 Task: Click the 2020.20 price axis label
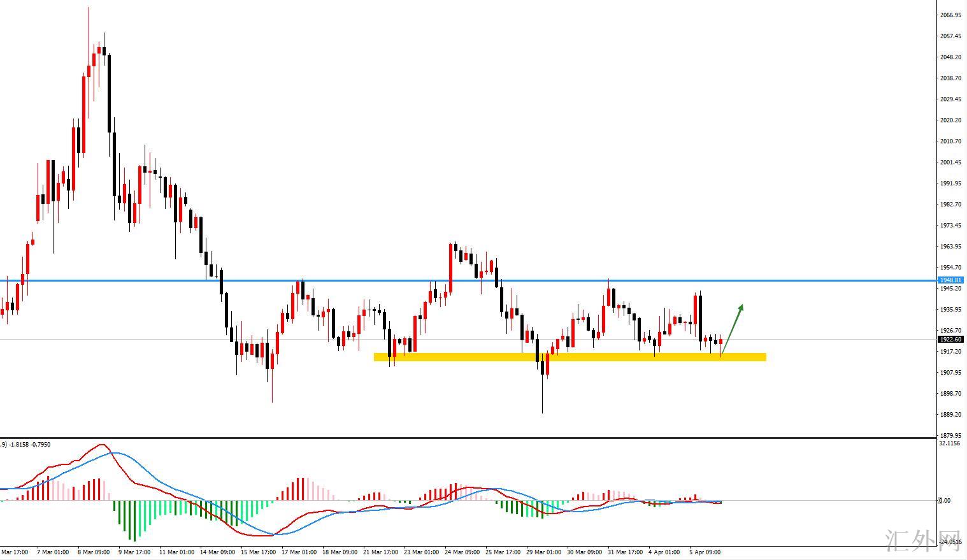[x=950, y=120]
